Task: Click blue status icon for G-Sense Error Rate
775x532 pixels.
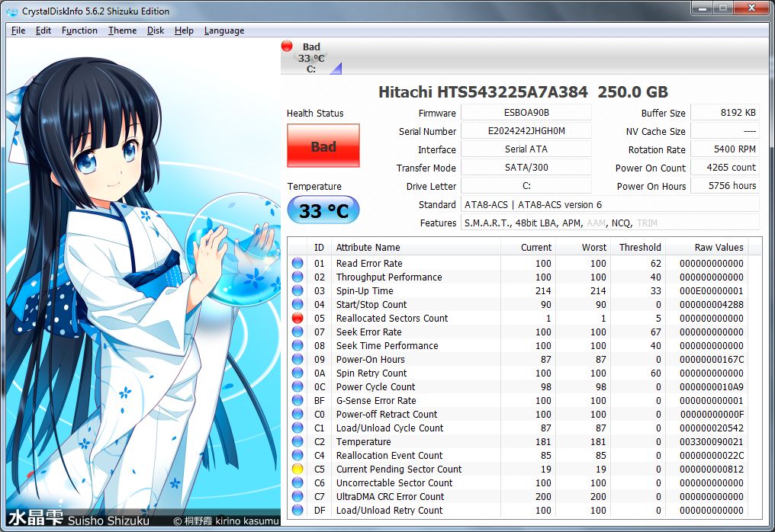Action: pyautogui.click(x=297, y=401)
